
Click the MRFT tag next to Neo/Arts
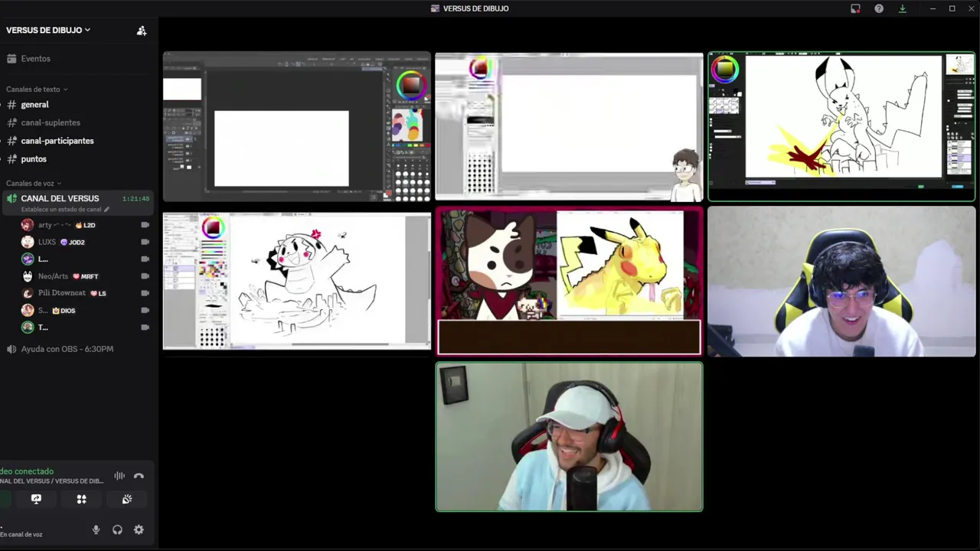pos(85,276)
